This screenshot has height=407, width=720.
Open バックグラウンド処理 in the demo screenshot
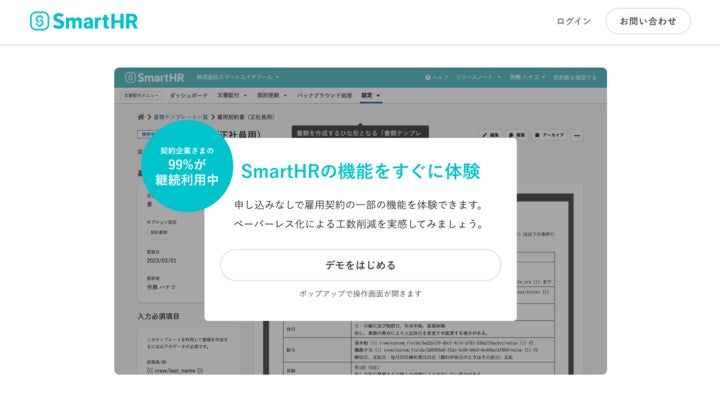pyautogui.click(x=324, y=96)
